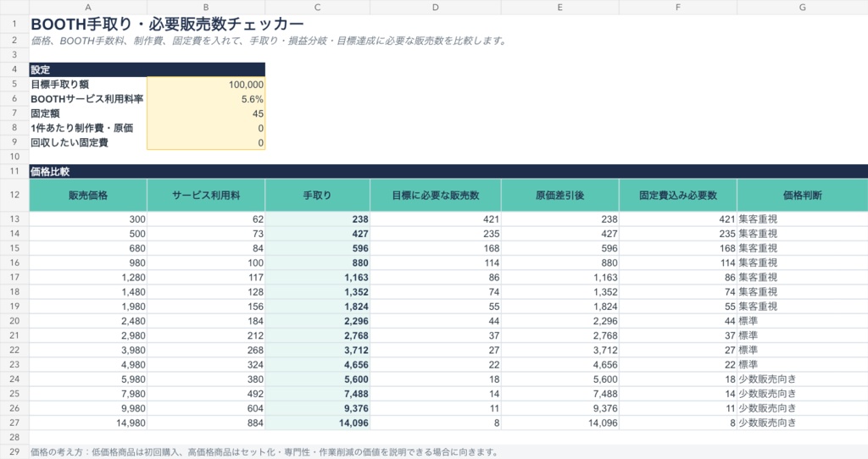Select 標準 cell in row 20
The image size is (868, 459).
click(x=802, y=321)
